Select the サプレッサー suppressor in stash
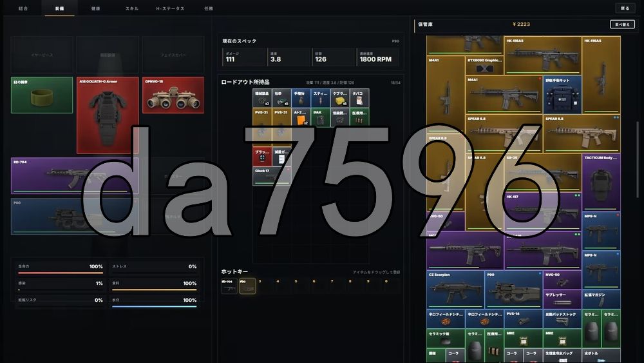 pyautogui.click(x=562, y=299)
